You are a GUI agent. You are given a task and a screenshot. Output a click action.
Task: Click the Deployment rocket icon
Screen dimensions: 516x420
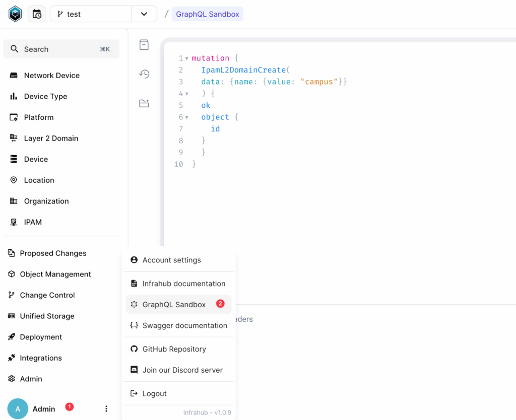[12, 337]
